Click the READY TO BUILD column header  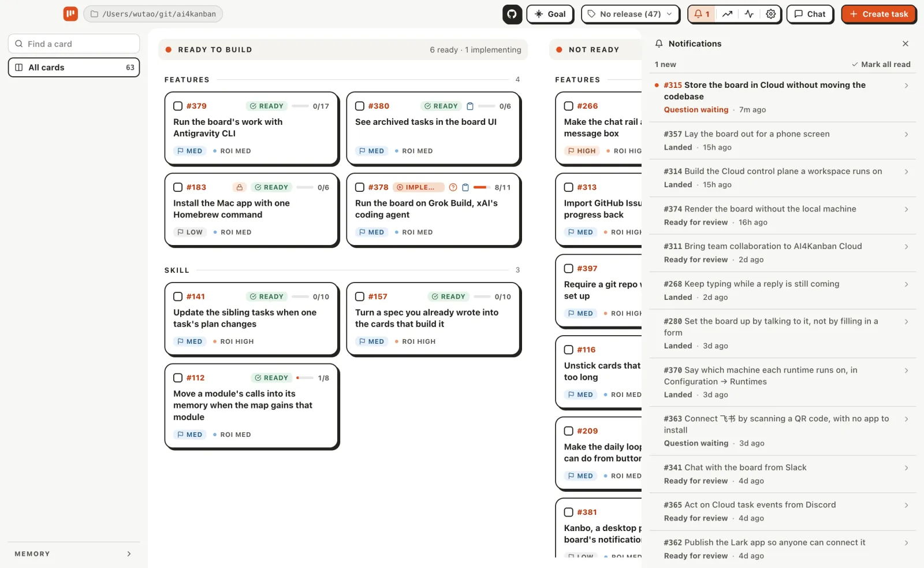click(x=343, y=50)
